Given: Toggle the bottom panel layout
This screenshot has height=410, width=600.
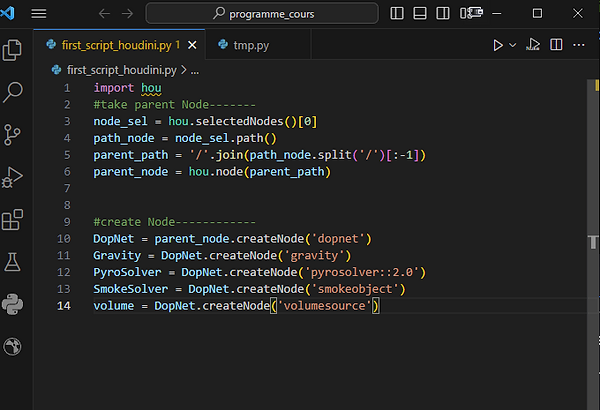Looking at the screenshot, I should pyautogui.click(x=420, y=13).
